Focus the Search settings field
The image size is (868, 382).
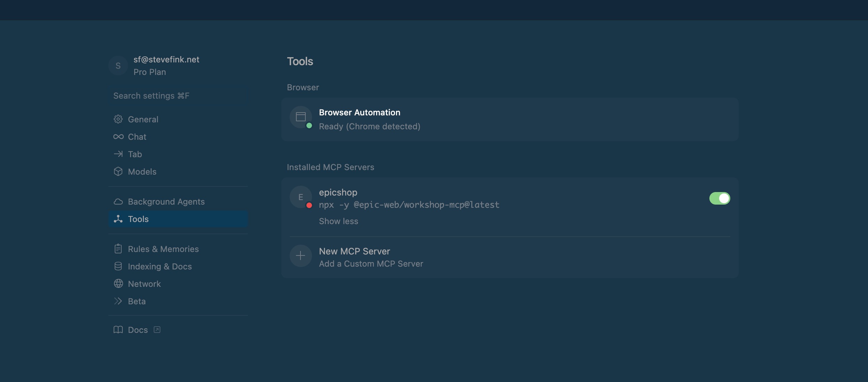(x=178, y=96)
